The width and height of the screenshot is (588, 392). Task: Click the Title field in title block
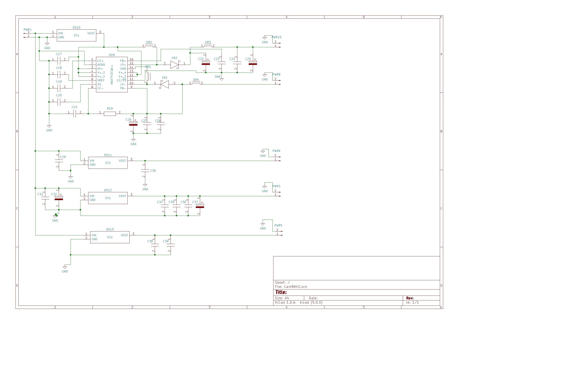click(x=281, y=292)
